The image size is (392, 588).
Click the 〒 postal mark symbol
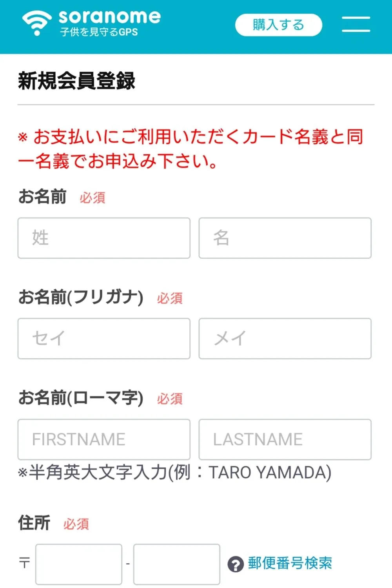coord(24,563)
